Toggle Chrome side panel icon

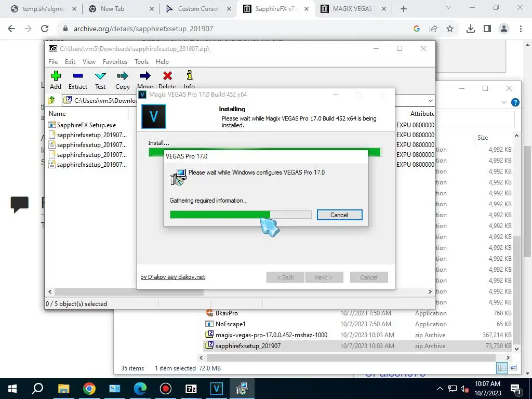(487, 29)
